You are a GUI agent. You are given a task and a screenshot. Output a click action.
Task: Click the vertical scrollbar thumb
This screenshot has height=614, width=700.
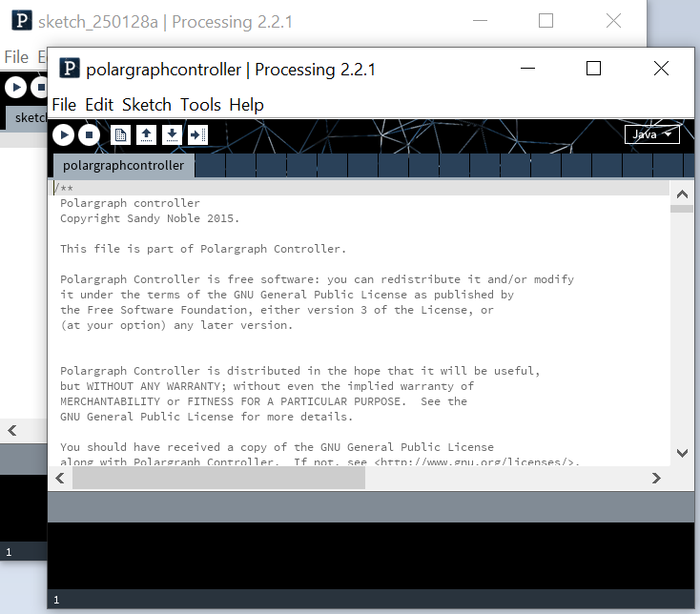coord(682,209)
